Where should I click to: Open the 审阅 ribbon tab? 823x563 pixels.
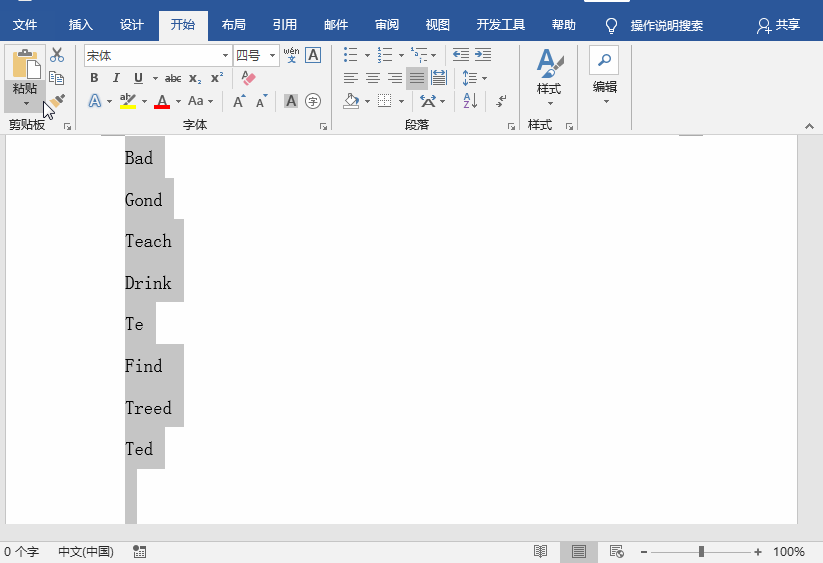click(x=387, y=25)
